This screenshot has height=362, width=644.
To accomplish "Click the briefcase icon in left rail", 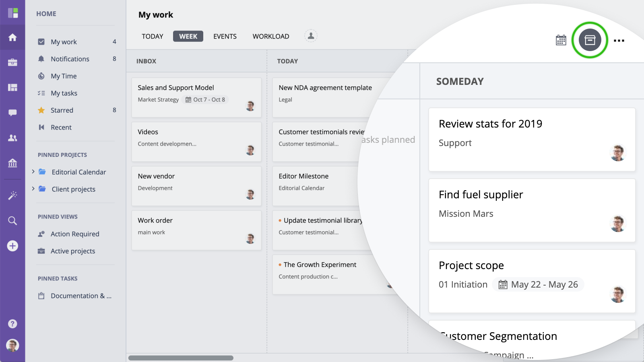I will (x=12, y=62).
